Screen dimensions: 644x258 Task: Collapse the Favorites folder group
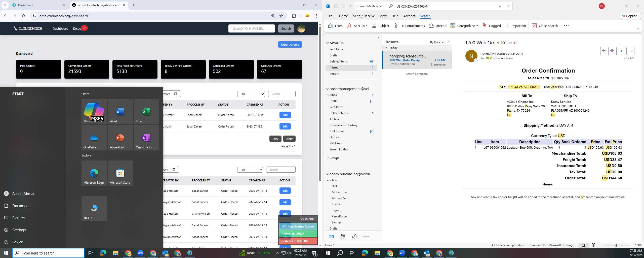point(328,43)
